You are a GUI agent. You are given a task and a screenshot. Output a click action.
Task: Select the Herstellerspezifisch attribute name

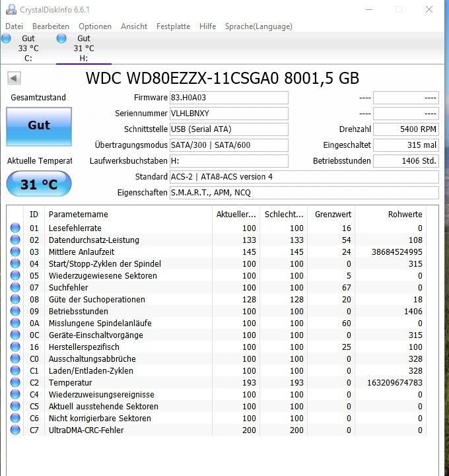84,347
